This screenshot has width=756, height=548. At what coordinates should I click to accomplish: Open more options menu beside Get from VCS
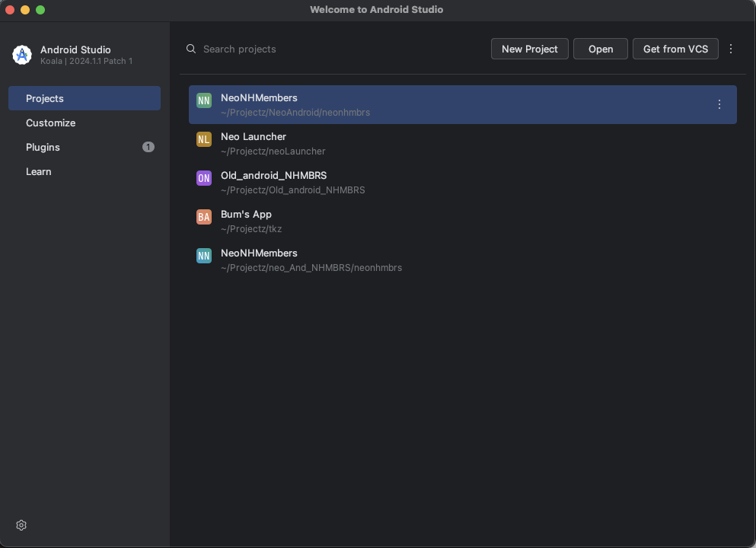731,49
